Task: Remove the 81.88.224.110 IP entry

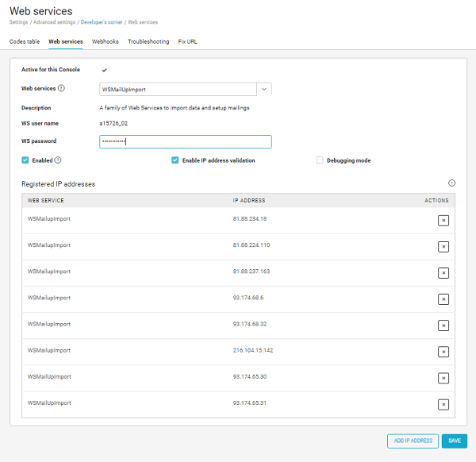Action: 443,246
